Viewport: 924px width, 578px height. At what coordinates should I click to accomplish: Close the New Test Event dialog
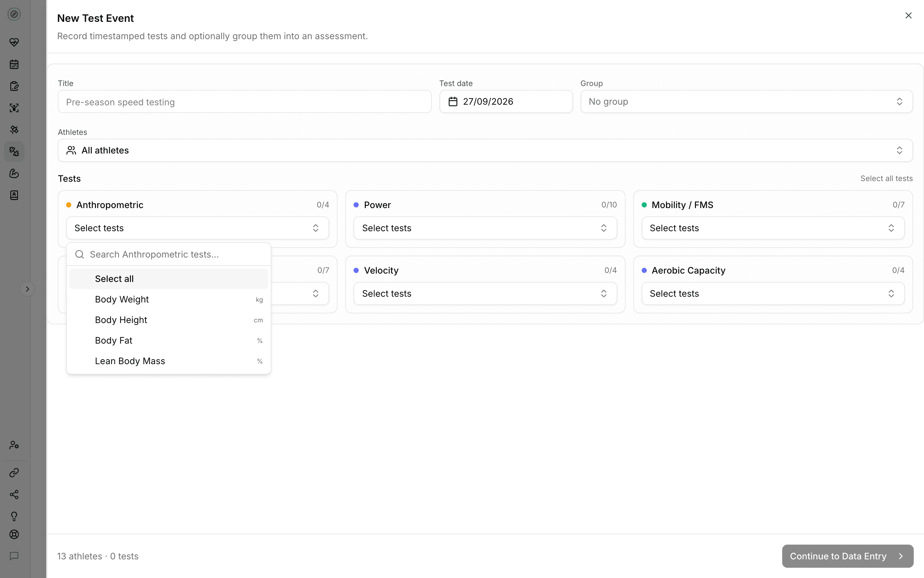click(x=908, y=15)
